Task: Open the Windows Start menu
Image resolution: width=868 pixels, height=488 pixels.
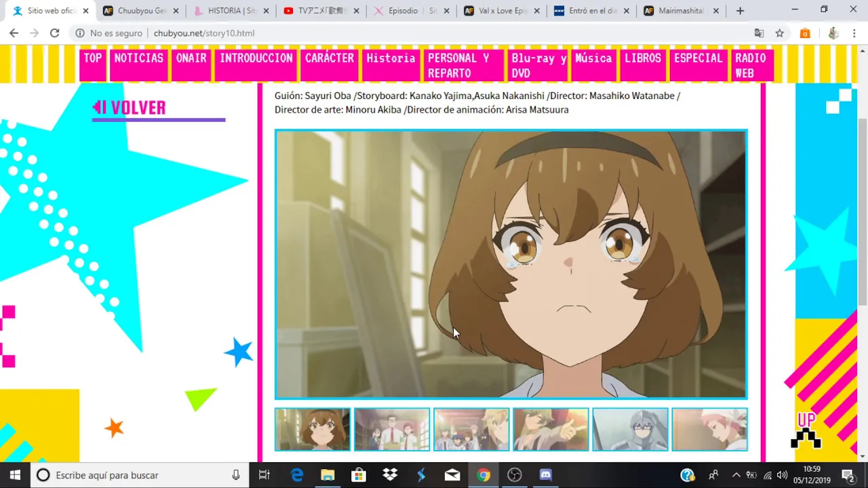Action: coord(15,475)
